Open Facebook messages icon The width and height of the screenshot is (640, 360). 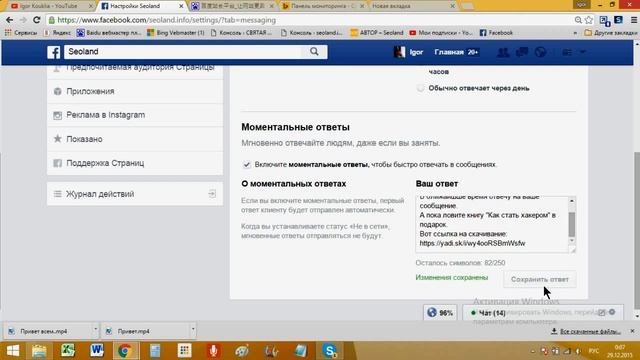[x=522, y=52]
